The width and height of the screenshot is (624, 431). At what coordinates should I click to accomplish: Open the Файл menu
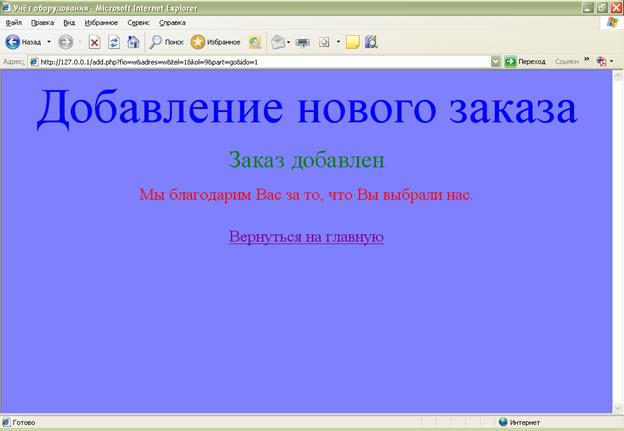(x=14, y=22)
